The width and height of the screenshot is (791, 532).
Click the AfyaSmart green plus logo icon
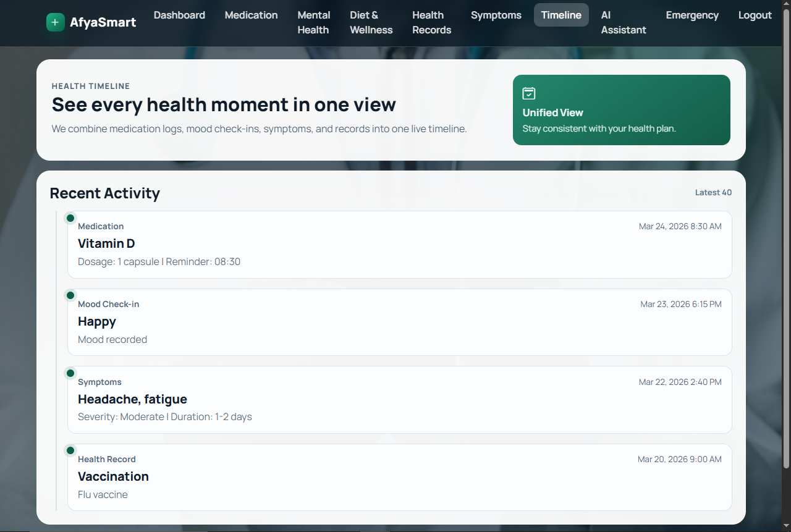55,23
